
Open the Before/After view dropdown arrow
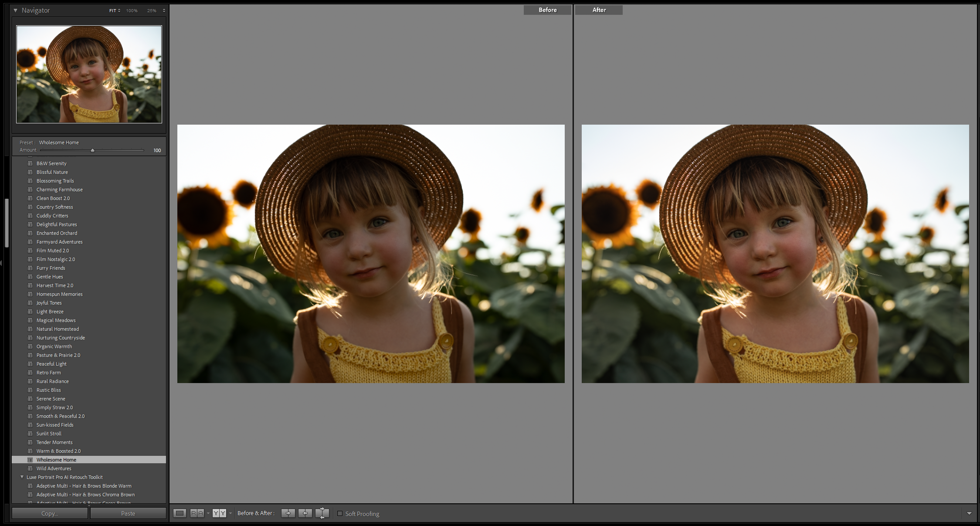(x=230, y=513)
